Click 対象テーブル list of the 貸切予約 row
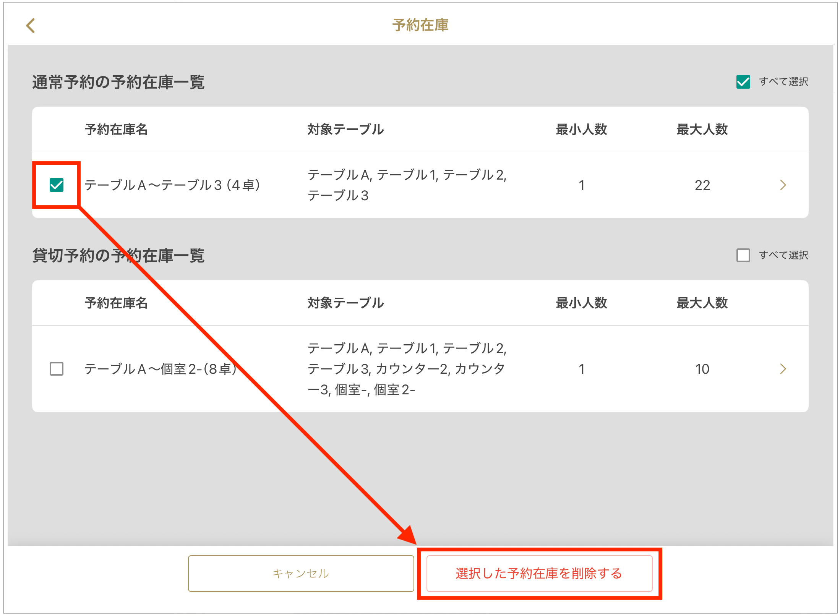Viewport: 840px width, 616px height. (x=407, y=369)
